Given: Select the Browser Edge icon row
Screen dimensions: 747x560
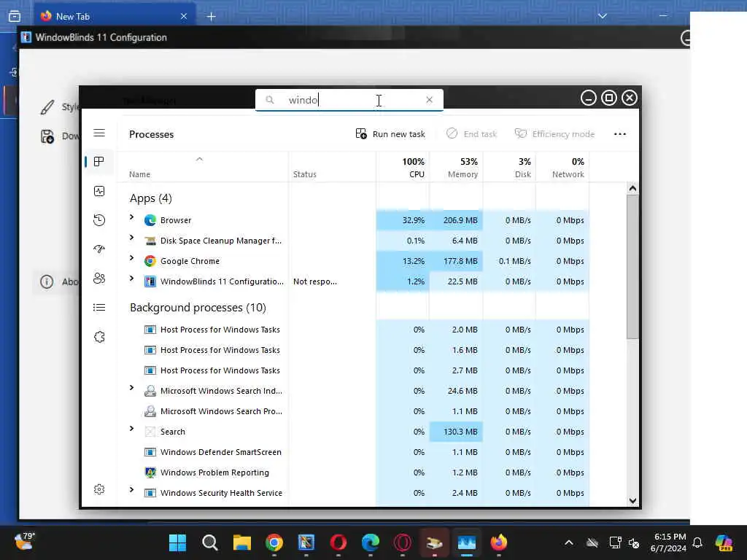Looking at the screenshot, I should pos(150,220).
